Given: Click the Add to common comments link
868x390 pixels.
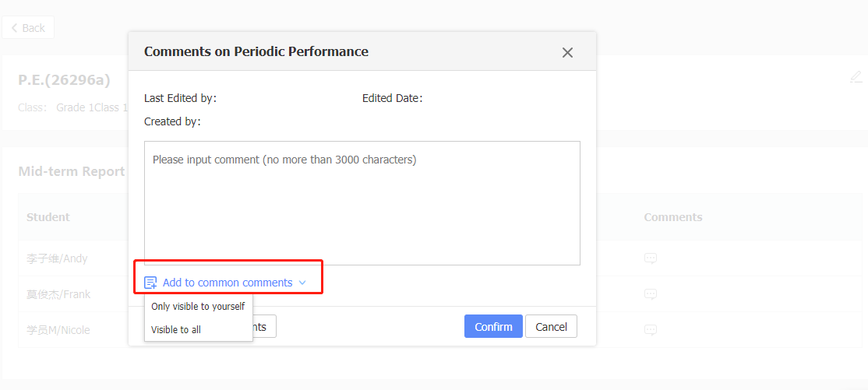Looking at the screenshot, I should click(228, 283).
